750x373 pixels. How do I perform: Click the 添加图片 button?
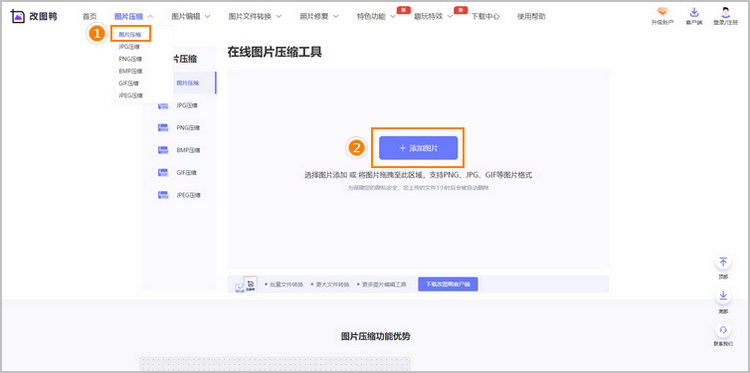(418, 148)
